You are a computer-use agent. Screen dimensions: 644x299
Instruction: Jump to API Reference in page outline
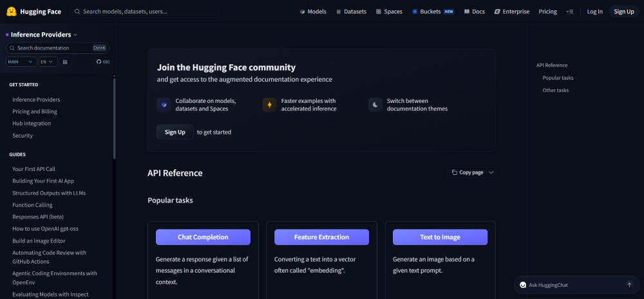coord(552,65)
